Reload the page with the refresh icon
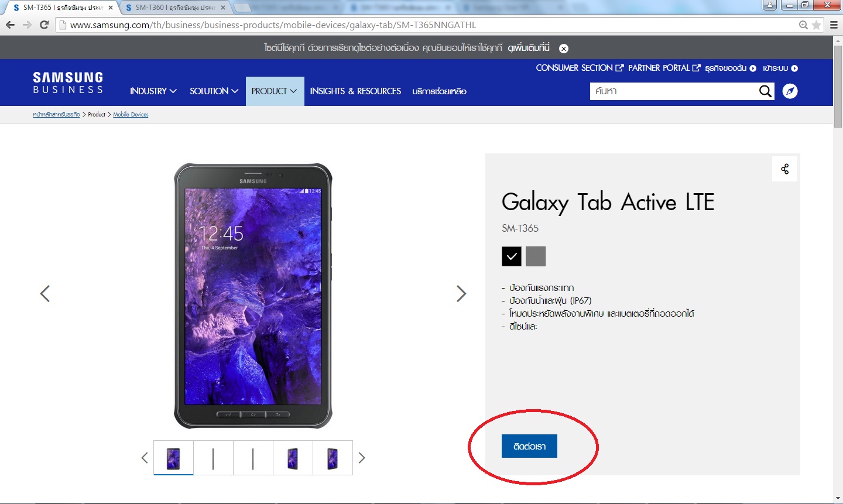This screenshot has height=504, width=843. 44,25
